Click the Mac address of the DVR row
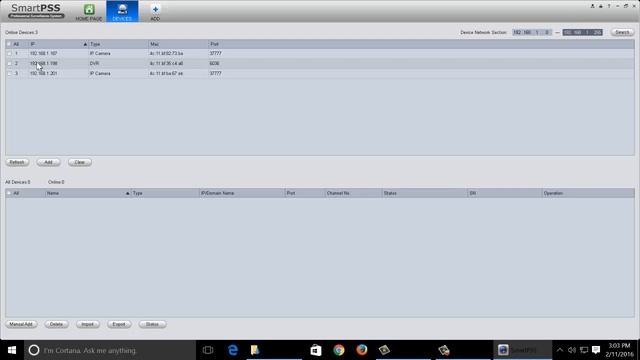The height and width of the screenshot is (360, 640). [166, 64]
